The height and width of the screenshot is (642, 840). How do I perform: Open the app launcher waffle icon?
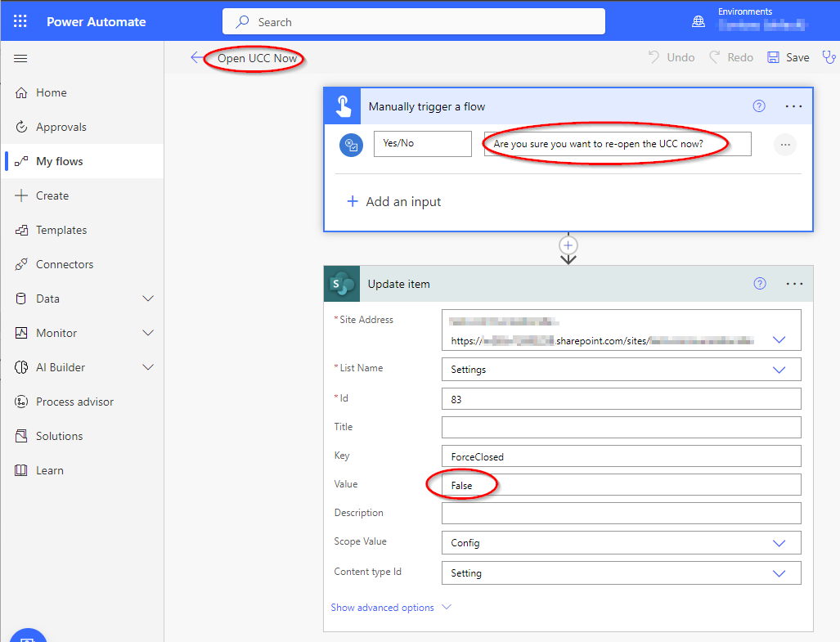20,21
